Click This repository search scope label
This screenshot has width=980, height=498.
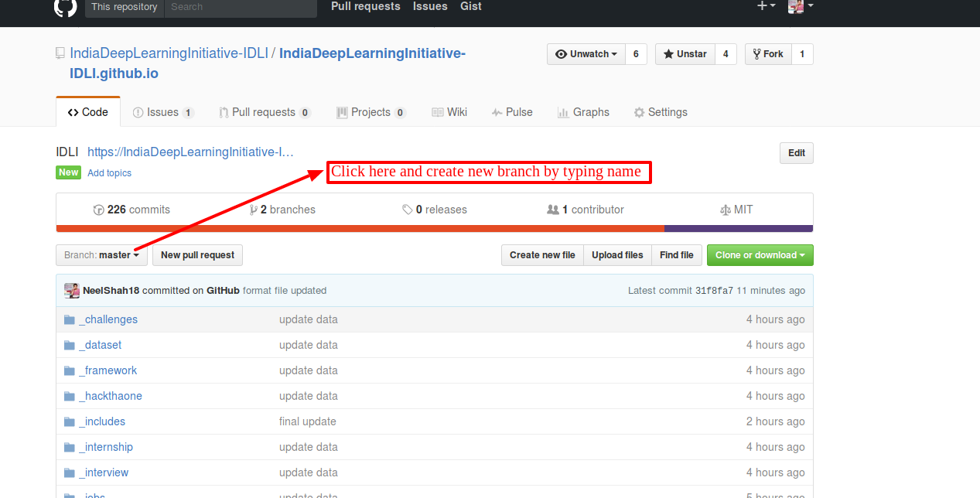pyautogui.click(x=125, y=7)
